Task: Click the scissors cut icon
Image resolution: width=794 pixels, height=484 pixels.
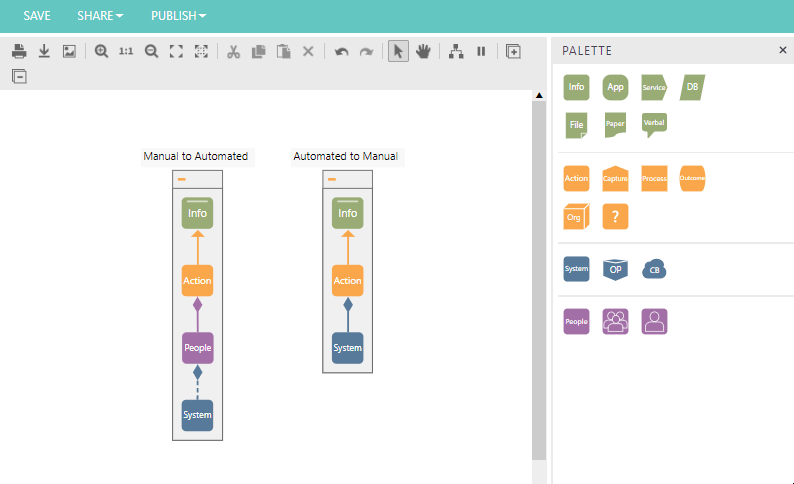Action: [x=233, y=51]
